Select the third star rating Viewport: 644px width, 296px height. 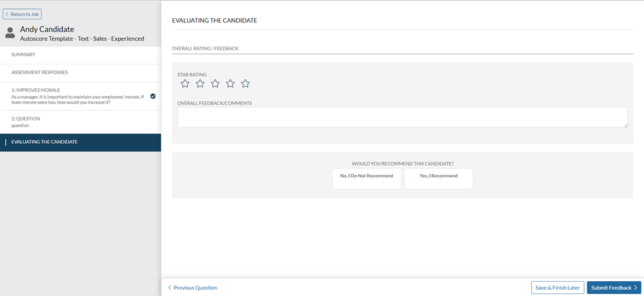click(215, 84)
